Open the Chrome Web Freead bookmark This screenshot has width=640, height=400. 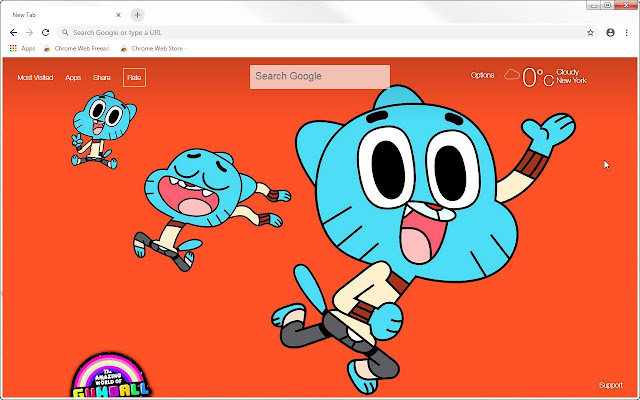pos(77,49)
